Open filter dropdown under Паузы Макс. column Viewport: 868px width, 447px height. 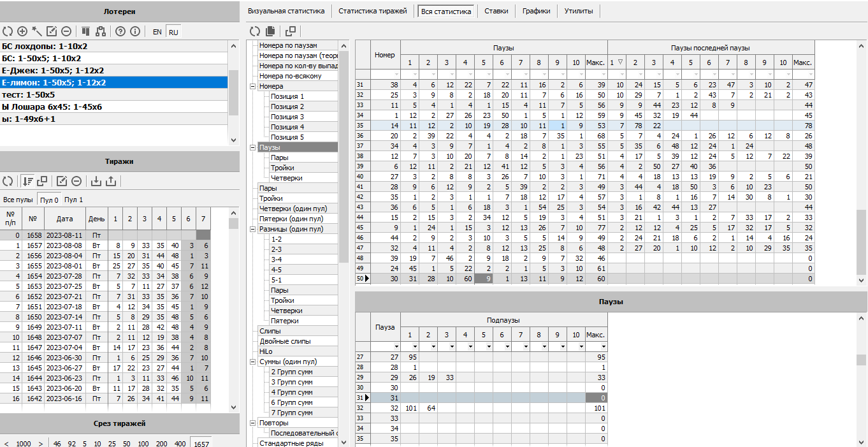coord(602,74)
